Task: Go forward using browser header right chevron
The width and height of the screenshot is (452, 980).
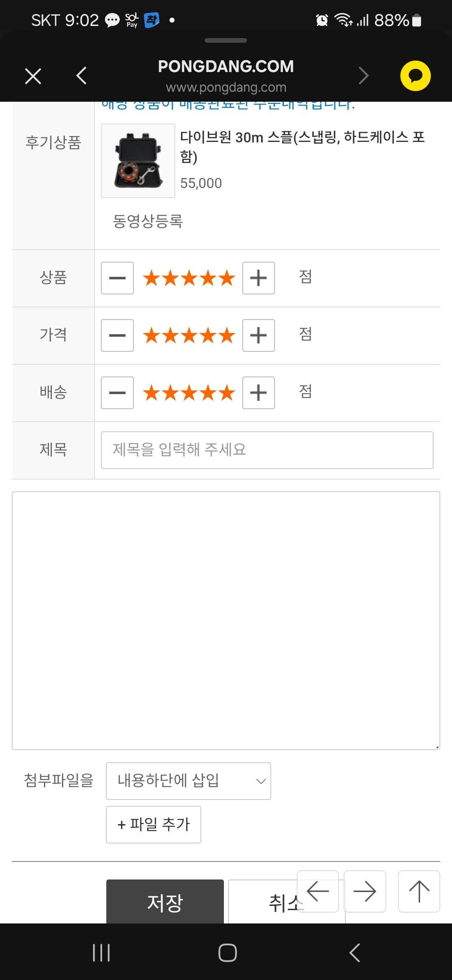Action: [363, 76]
